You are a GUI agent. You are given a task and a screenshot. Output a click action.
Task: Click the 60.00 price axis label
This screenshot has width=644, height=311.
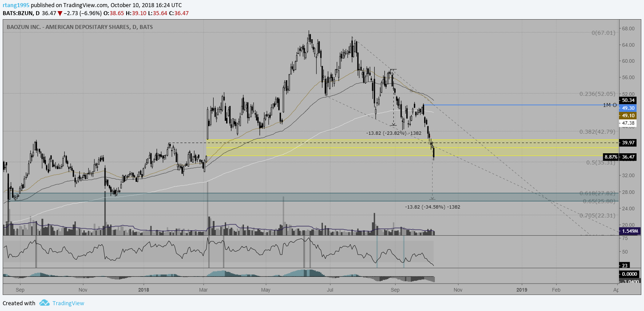[629, 61]
